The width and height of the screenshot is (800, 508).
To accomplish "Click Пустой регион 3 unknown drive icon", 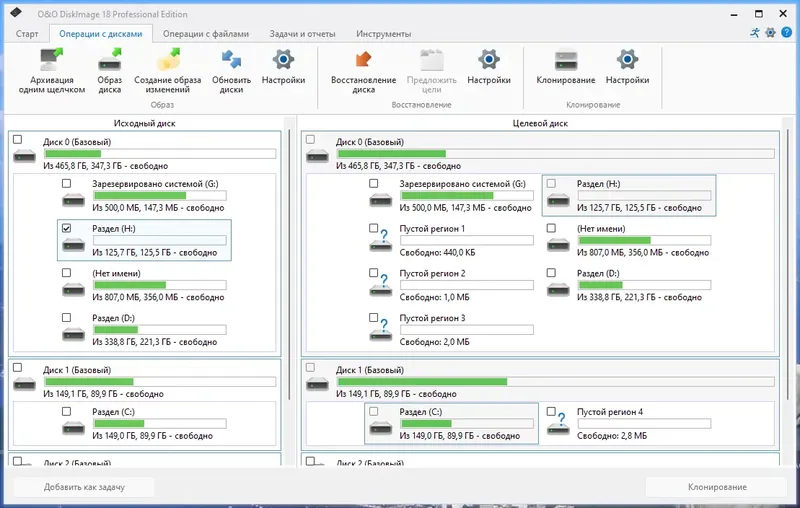I will 381,331.
